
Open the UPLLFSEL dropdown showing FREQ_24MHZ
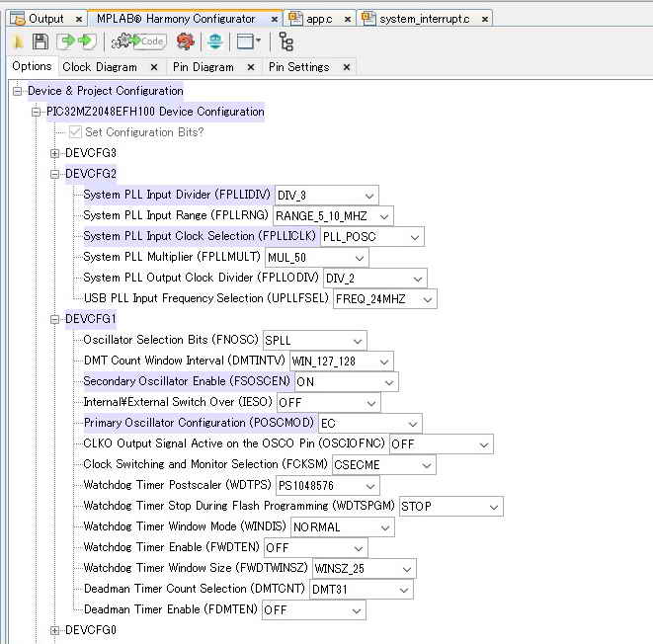coord(385,299)
